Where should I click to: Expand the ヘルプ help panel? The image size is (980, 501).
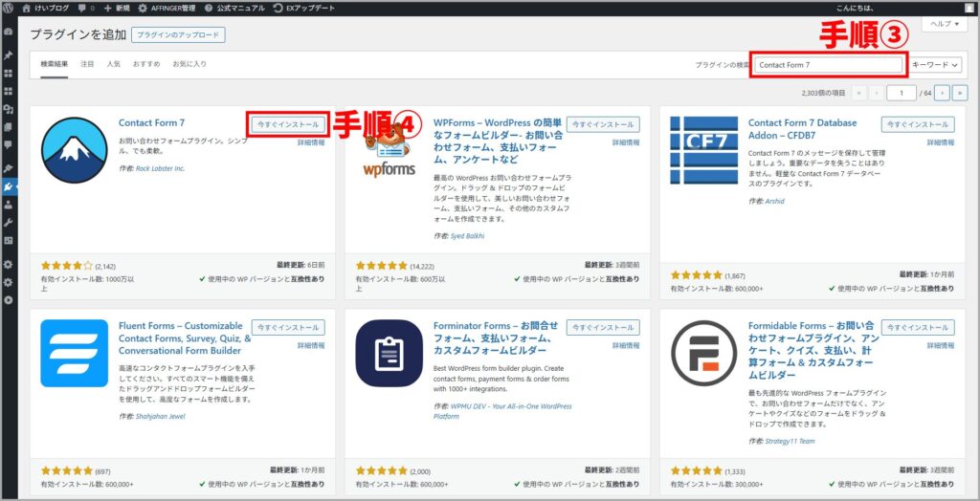pyautogui.click(x=944, y=24)
